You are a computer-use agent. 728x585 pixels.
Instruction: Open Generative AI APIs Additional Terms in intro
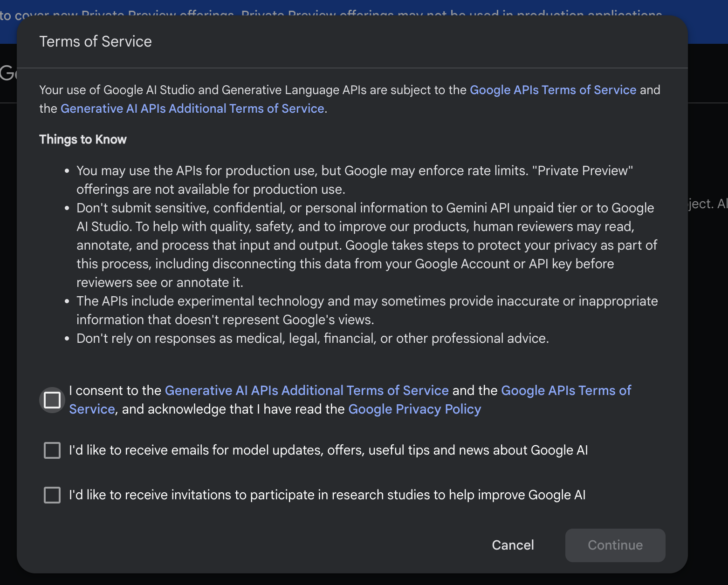click(x=192, y=109)
